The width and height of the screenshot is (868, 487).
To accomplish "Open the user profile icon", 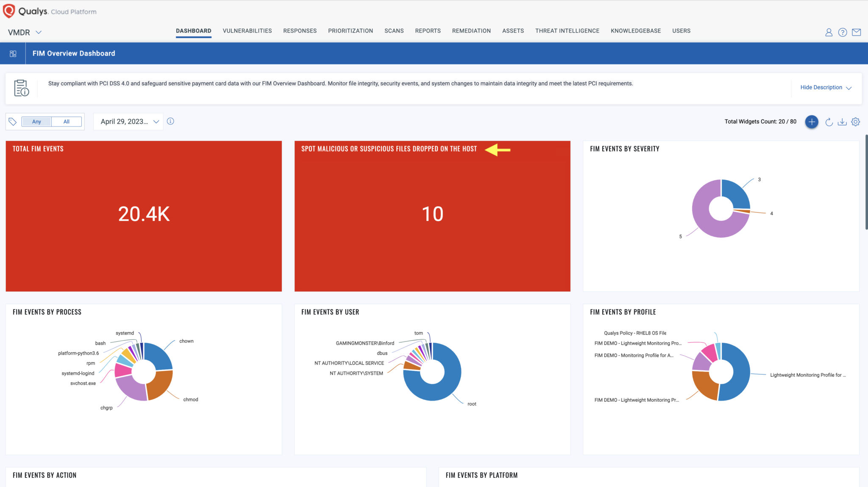I will (829, 32).
